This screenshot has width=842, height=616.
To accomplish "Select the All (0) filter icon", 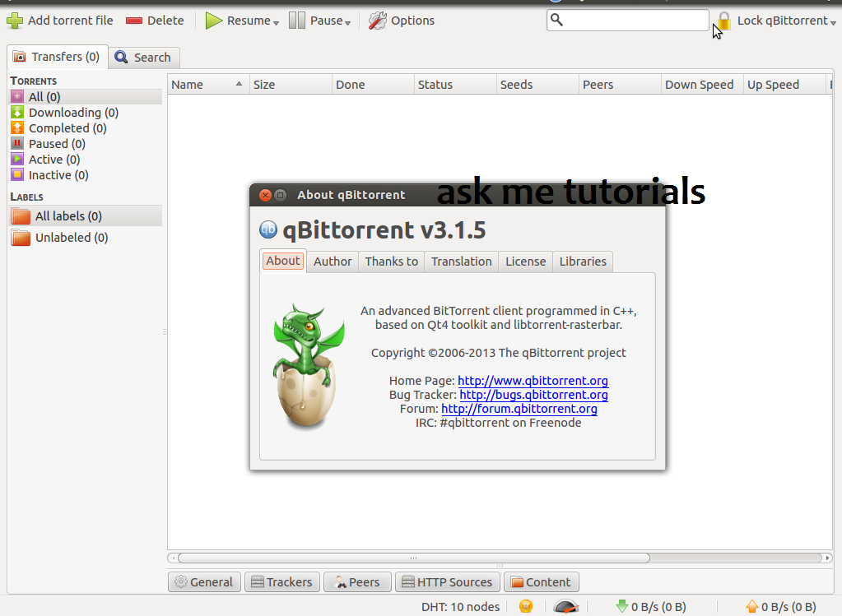I will point(17,96).
